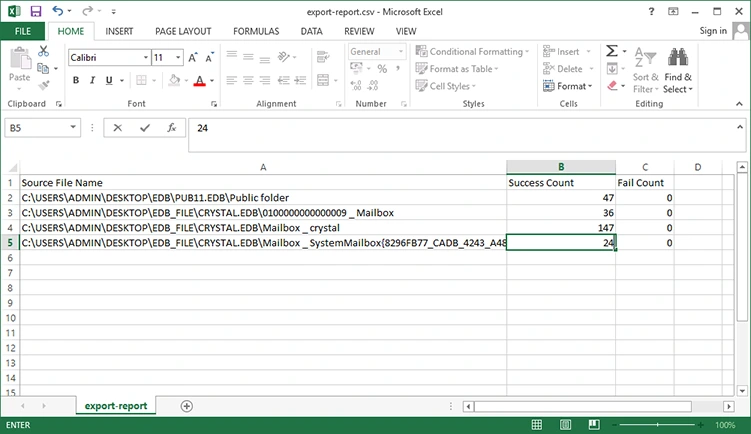Viewport: 751px width, 434px height.
Task: Apply red Font Color
Action: (200, 80)
